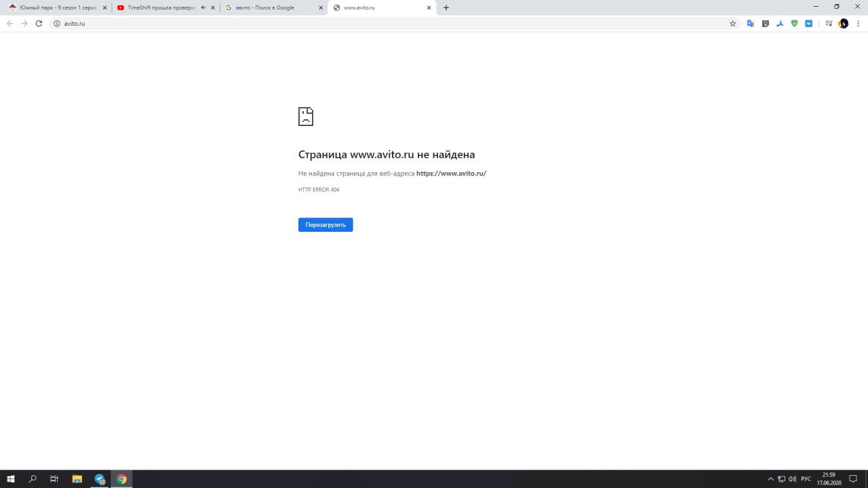Open the Windows notification center
Screen dimensions: 868x488
[x=853, y=479]
